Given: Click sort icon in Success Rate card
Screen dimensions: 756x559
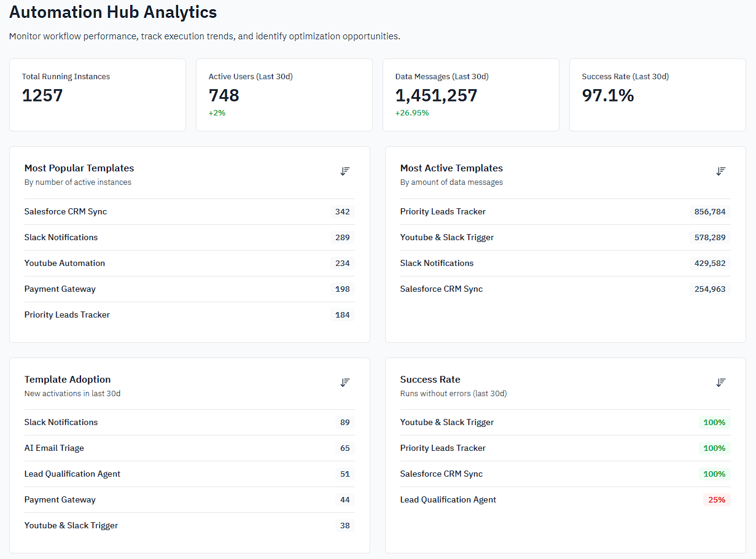Looking at the screenshot, I should pyautogui.click(x=721, y=383).
